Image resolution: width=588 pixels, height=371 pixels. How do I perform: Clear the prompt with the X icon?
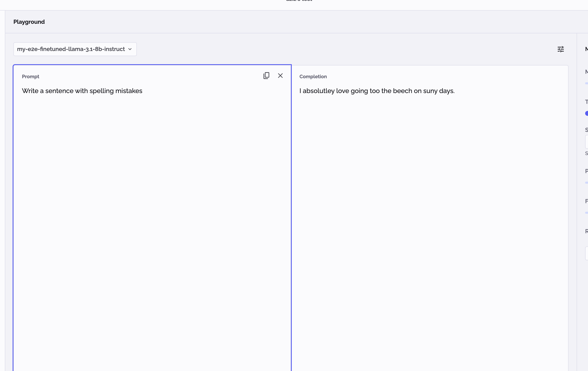point(280,76)
